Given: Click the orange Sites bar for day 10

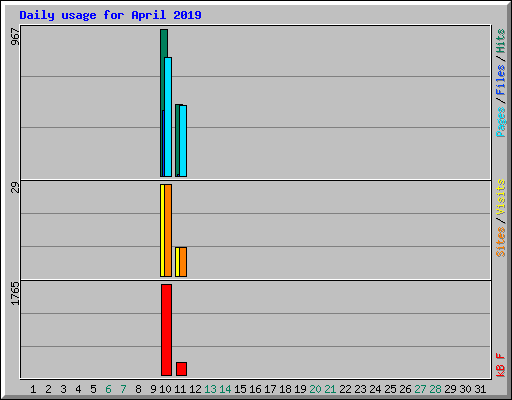Looking at the screenshot, I should tap(168, 230).
